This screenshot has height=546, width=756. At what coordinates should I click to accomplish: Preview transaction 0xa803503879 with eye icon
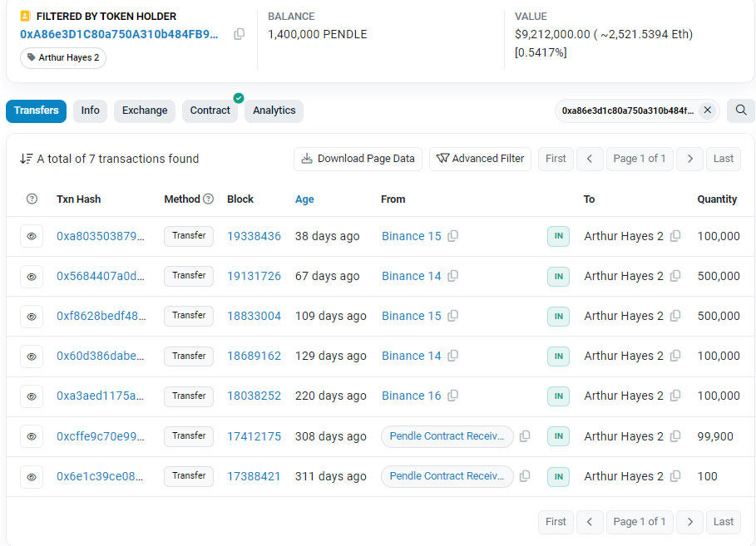pyautogui.click(x=32, y=236)
